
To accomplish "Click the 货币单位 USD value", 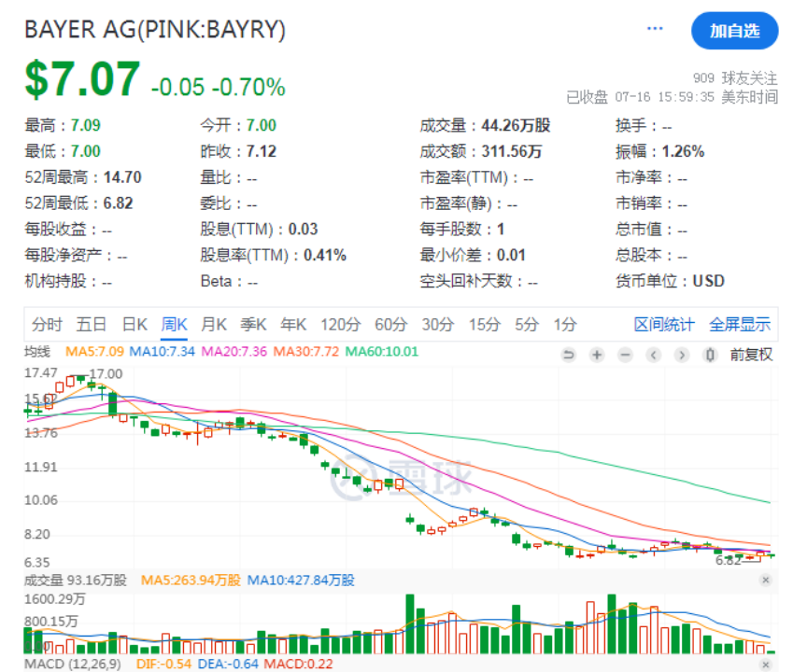I will coord(709,281).
